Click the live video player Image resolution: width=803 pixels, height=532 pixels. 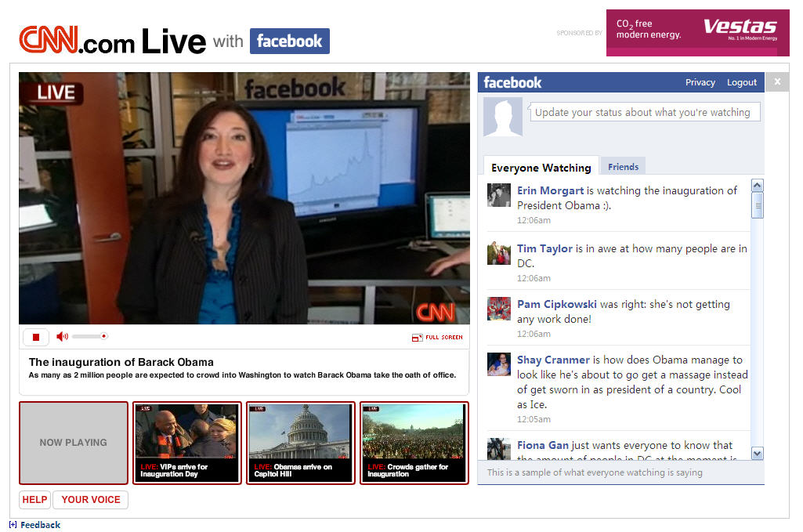[x=244, y=198]
